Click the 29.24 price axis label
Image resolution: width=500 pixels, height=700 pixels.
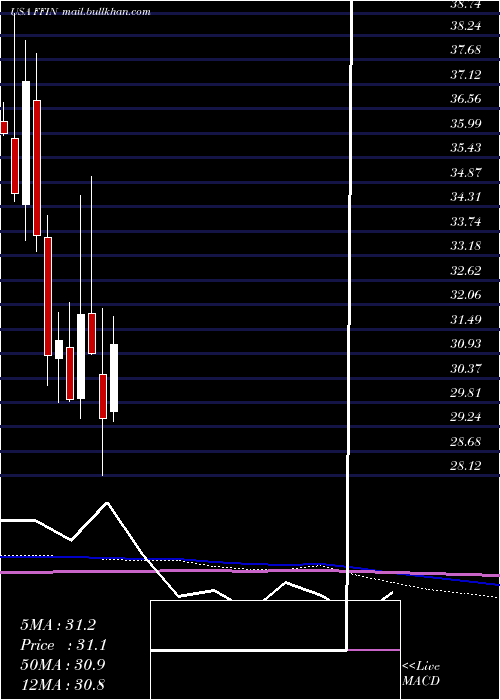tap(466, 417)
